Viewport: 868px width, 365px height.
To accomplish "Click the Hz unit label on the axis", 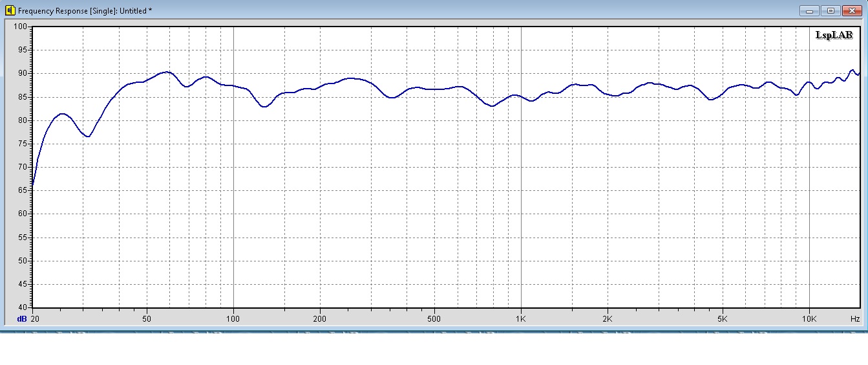I will tap(855, 319).
